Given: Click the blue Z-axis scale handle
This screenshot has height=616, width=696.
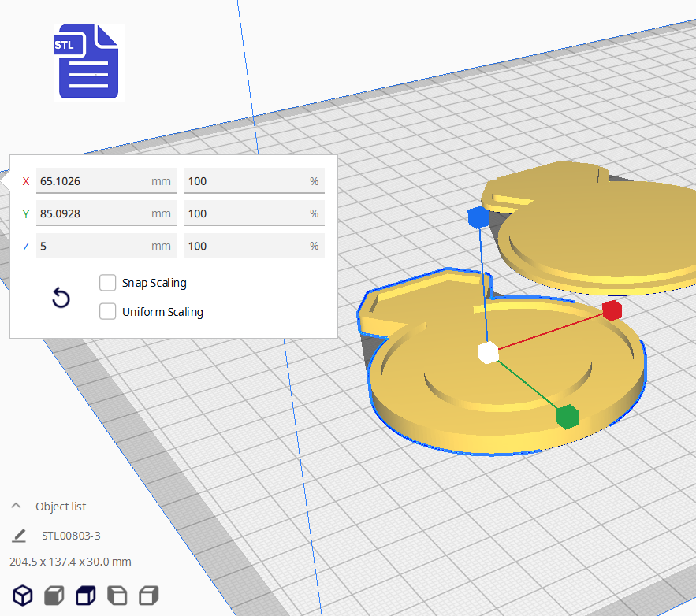Looking at the screenshot, I should click(478, 217).
